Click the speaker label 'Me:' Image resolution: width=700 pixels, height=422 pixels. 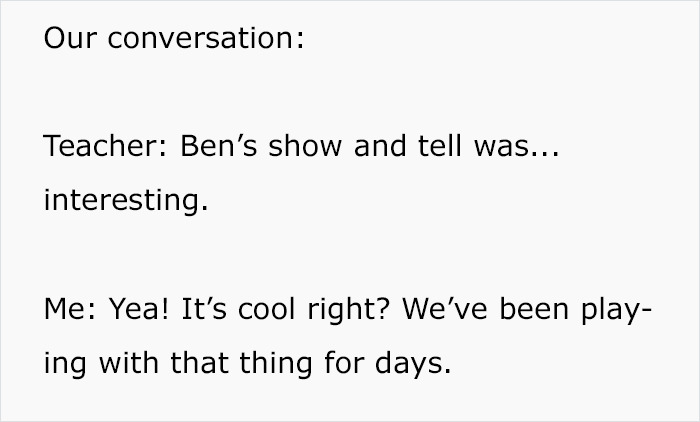pos(70,309)
